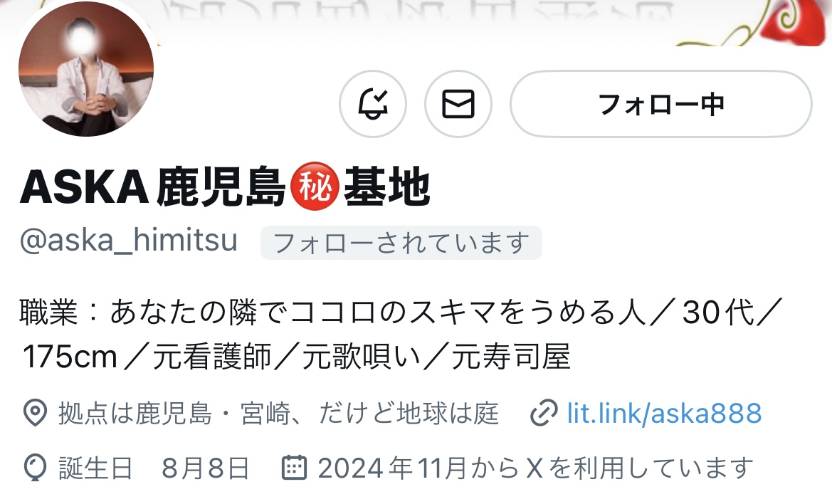This screenshot has height=504, width=832.
Task: Click the chain link icon beside lit.link
Action: coord(544,414)
